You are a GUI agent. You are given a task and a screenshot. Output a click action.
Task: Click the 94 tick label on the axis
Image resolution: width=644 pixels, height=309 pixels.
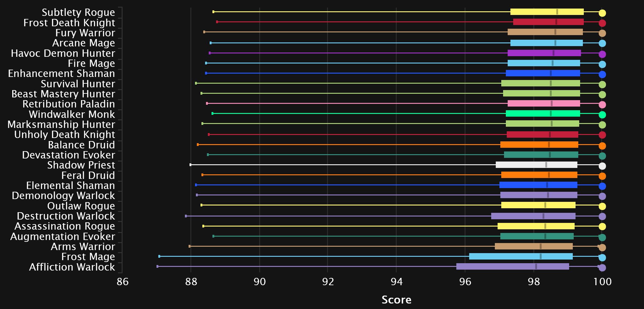click(396, 282)
